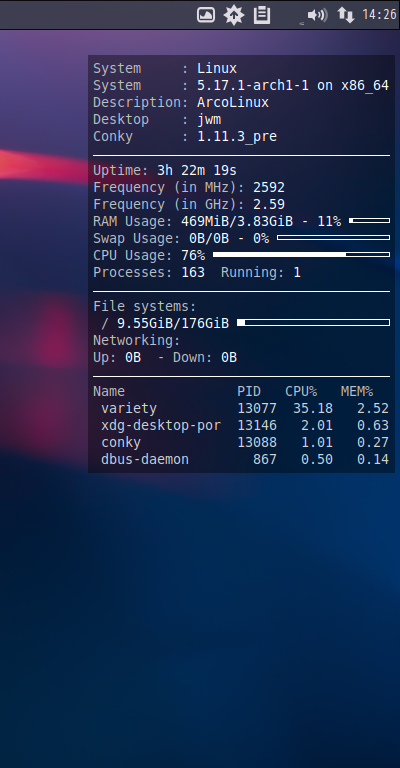Select the xdg-desktop-por process row
Viewport: 400px width, 768px height.
coord(241,426)
